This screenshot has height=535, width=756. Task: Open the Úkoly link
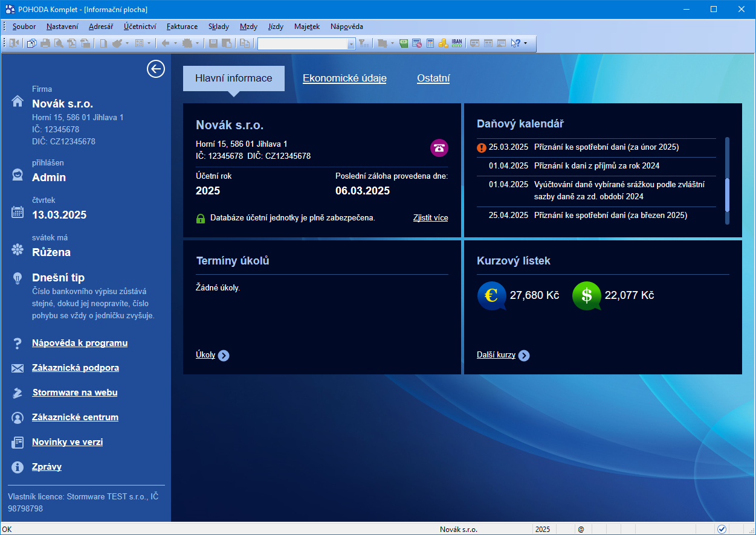(x=205, y=355)
